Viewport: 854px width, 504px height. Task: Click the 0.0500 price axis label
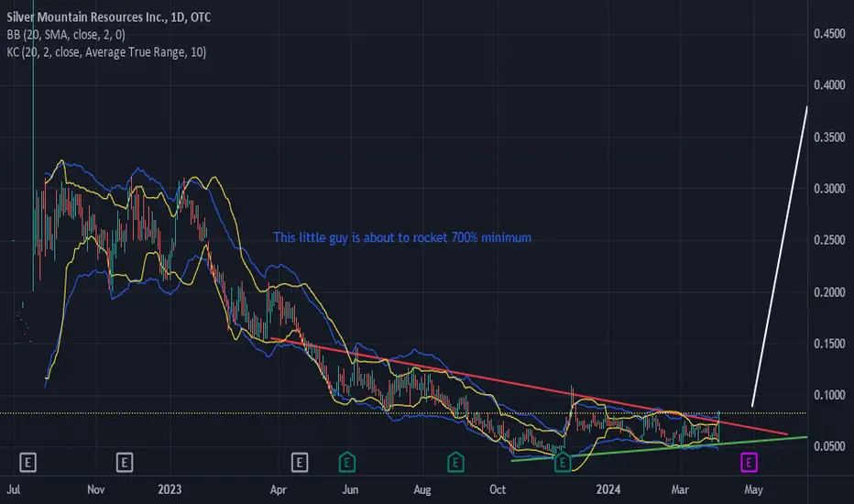point(829,446)
